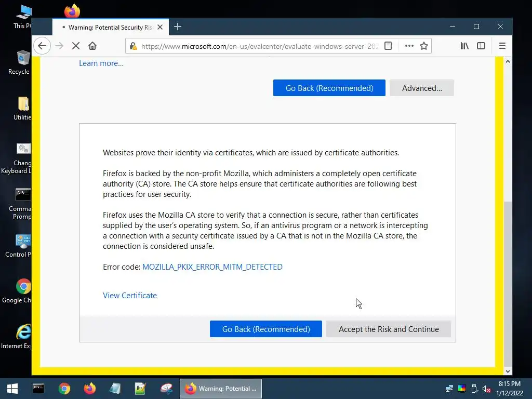The height and width of the screenshot is (399, 532).
Task: Click the vertical scrollbar thumb
Action: (508, 283)
